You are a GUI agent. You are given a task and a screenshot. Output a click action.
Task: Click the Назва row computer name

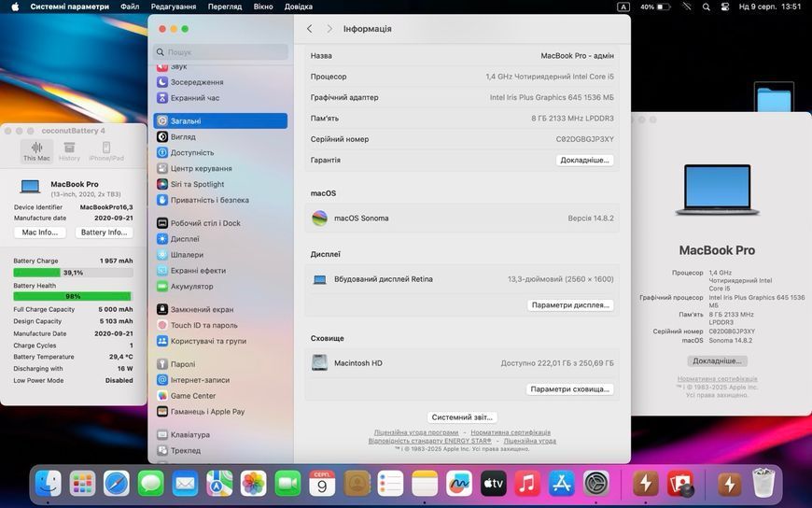577,55
